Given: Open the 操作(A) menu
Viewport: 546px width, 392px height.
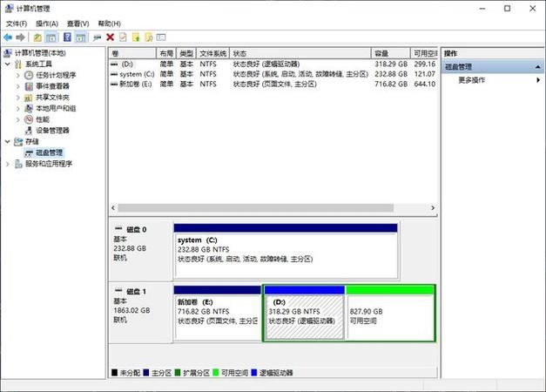Looking at the screenshot, I should point(47,24).
